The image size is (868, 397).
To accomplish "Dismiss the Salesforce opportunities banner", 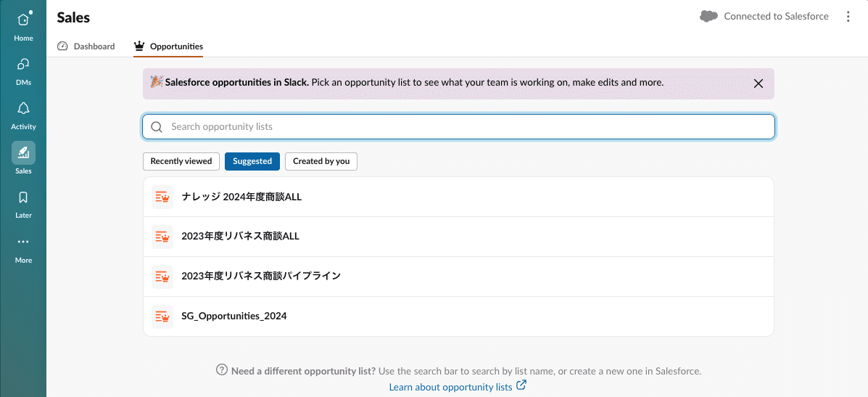I will click(x=759, y=83).
